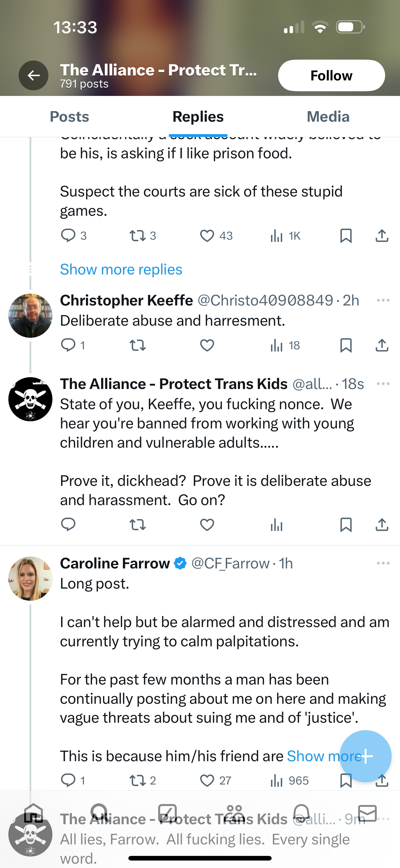
Task: Toggle bookmark on the 'State of you' post
Action: click(x=346, y=525)
